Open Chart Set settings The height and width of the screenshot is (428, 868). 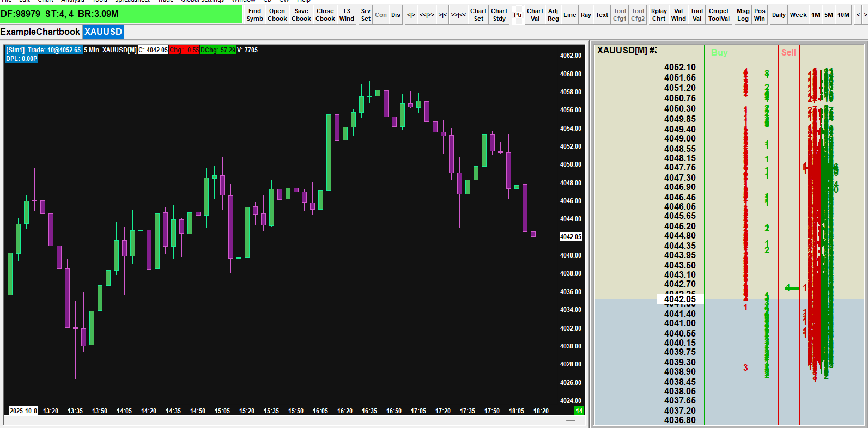(x=478, y=15)
